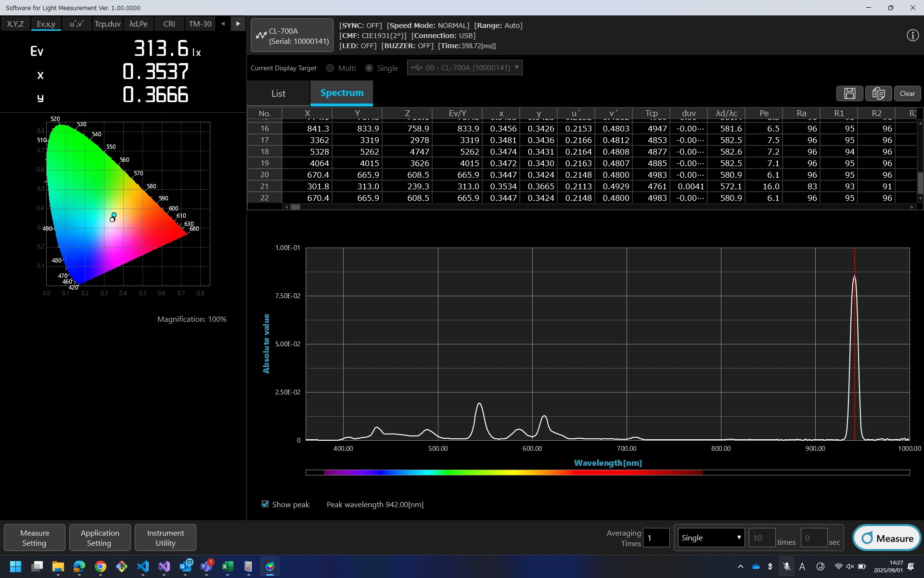Screen dimensions: 924x578
Task: Select the Multi display target radio
Action: click(x=330, y=68)
